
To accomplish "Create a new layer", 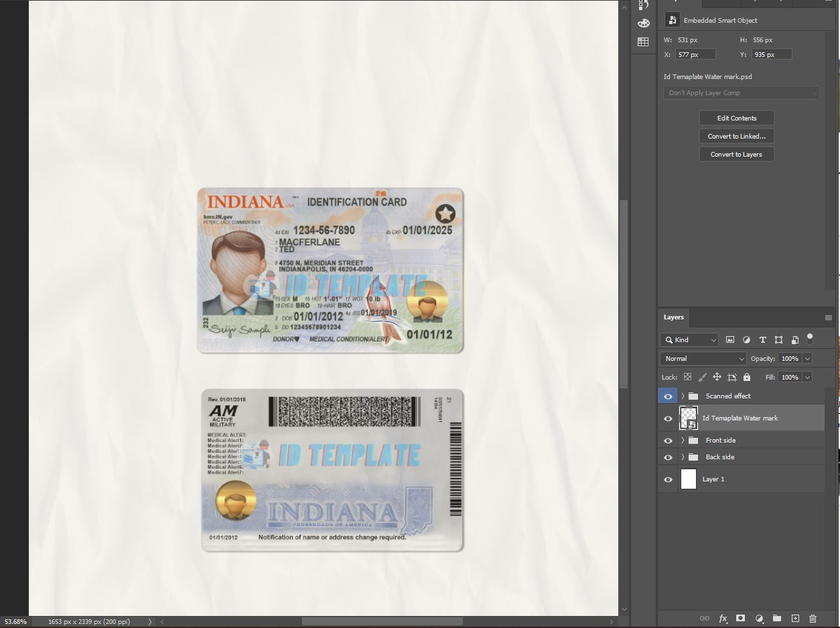I will pyautogui.click(x=795, y=619).
